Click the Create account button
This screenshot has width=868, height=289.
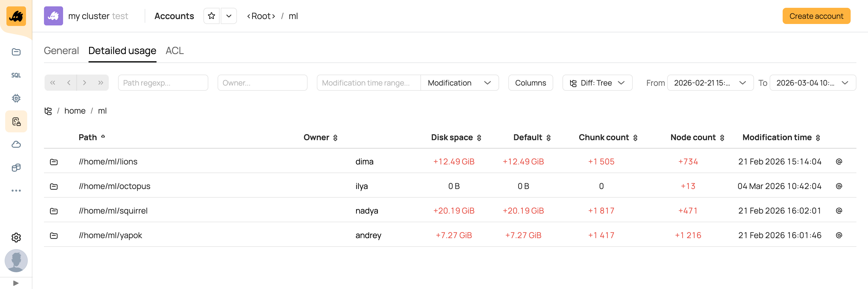click(816, 16)
